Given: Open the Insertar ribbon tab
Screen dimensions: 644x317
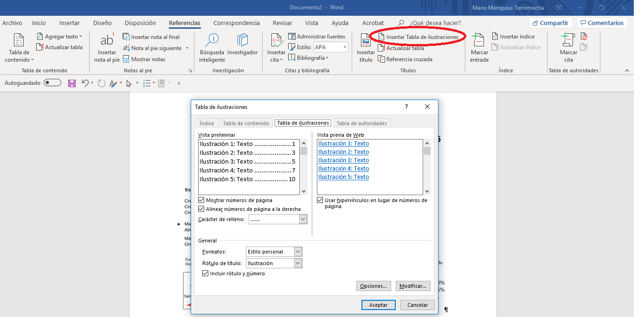Looking at the screenshot, I should [x=70, y=23].
